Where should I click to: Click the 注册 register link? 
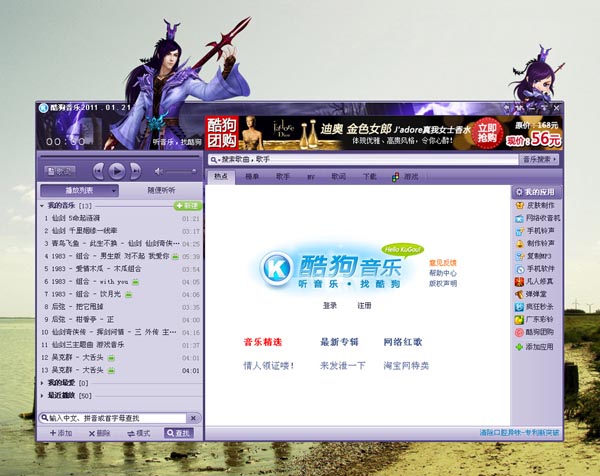364,305
